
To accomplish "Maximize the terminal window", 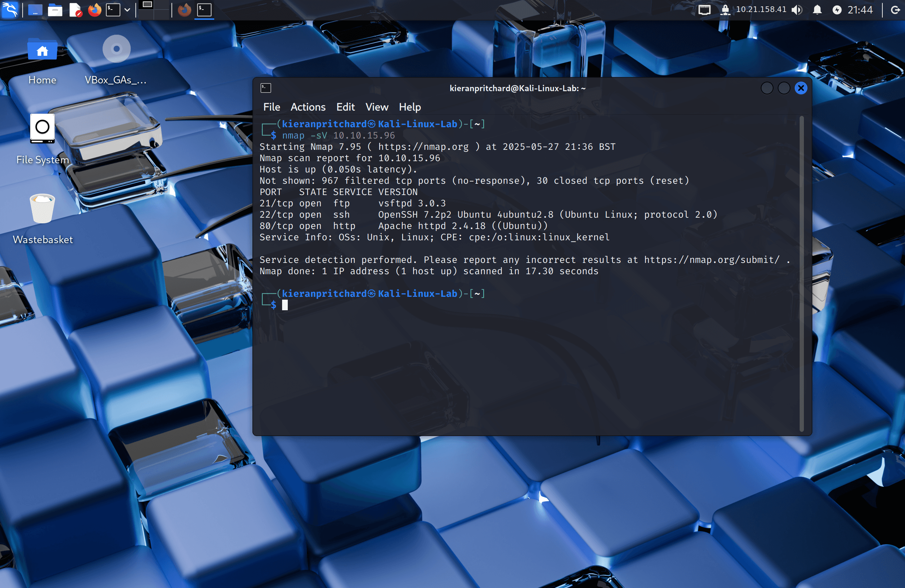I will click(784, 88).
